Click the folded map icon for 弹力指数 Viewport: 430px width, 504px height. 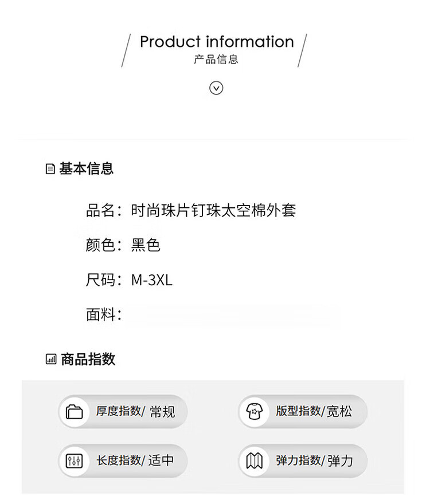coord(254,461)
